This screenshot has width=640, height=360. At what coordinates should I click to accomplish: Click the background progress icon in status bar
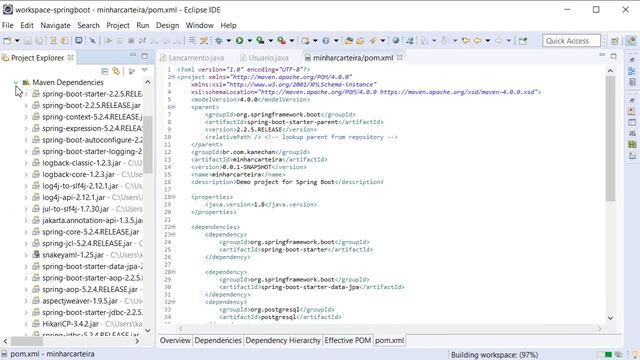pyautogui.click(x=619, y=354)
